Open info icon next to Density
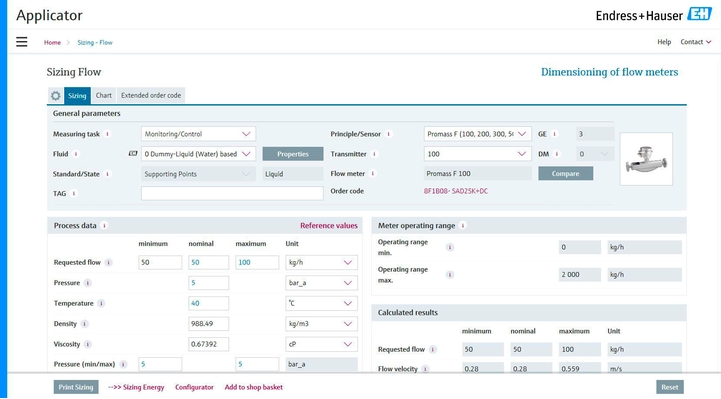This screenshot has height=399, width=721. (x=85, y=324)
